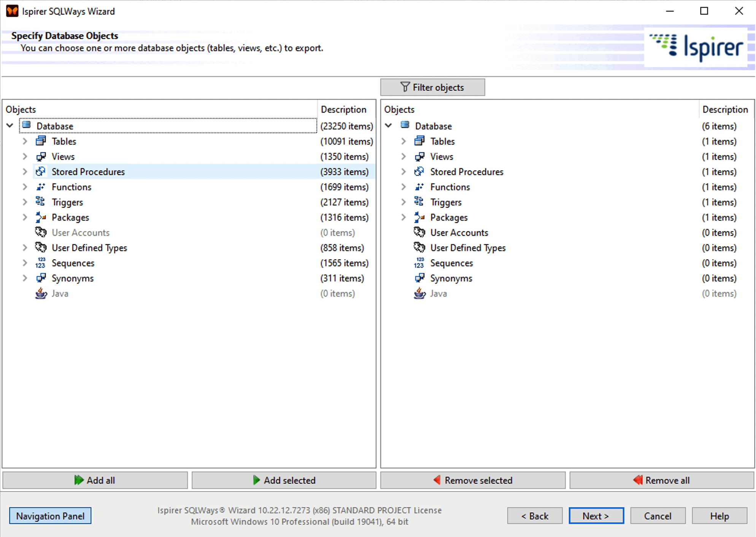Expand Stored Procedures in right pane
Image resolution: width=756 pixels, height=537 pixels.
(x=404, y=172)
